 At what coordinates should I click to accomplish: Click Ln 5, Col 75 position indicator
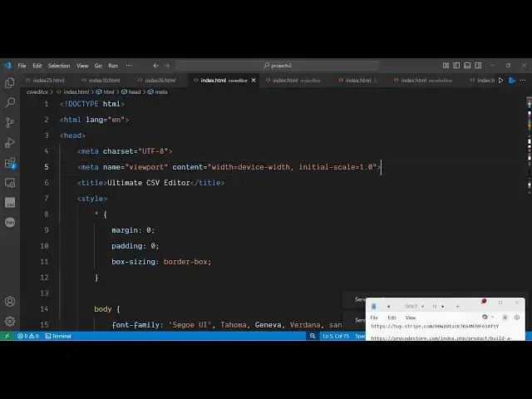pos(336,336)
